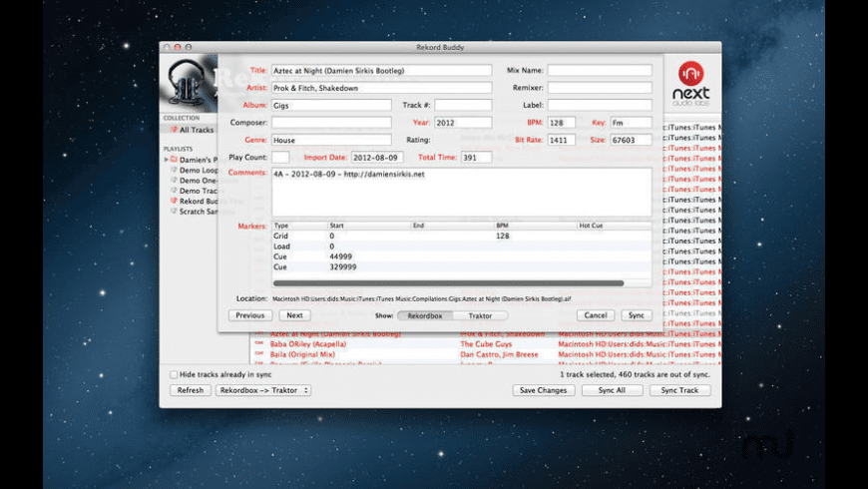868x489 pixels.
Task: Select the Rekordbox segment under Show
Action: pos(426,315)
